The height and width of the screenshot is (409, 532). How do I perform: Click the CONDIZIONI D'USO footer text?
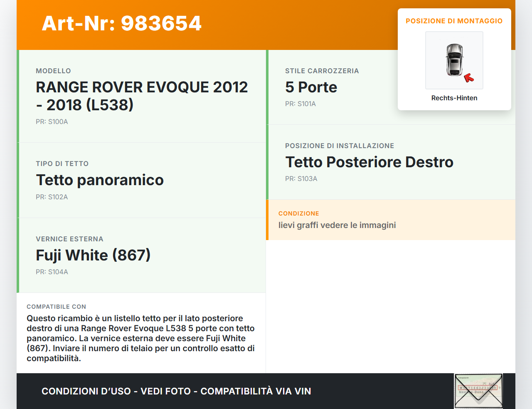(176, 391)
